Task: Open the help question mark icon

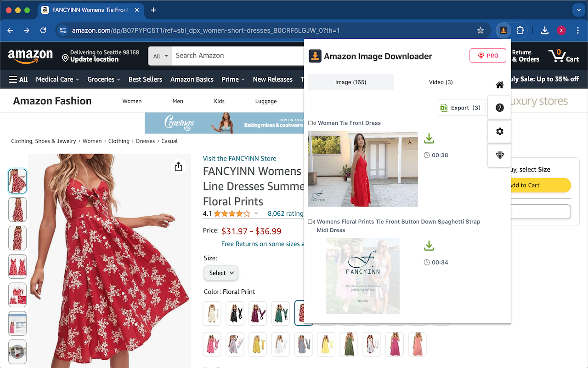Action: 500,108
